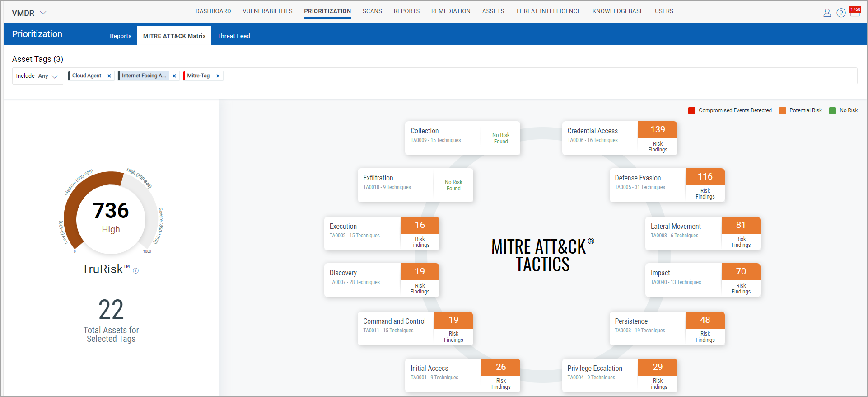Open the Remediation menu
Viewport: 868px width, 397px height.
[451, 11]
